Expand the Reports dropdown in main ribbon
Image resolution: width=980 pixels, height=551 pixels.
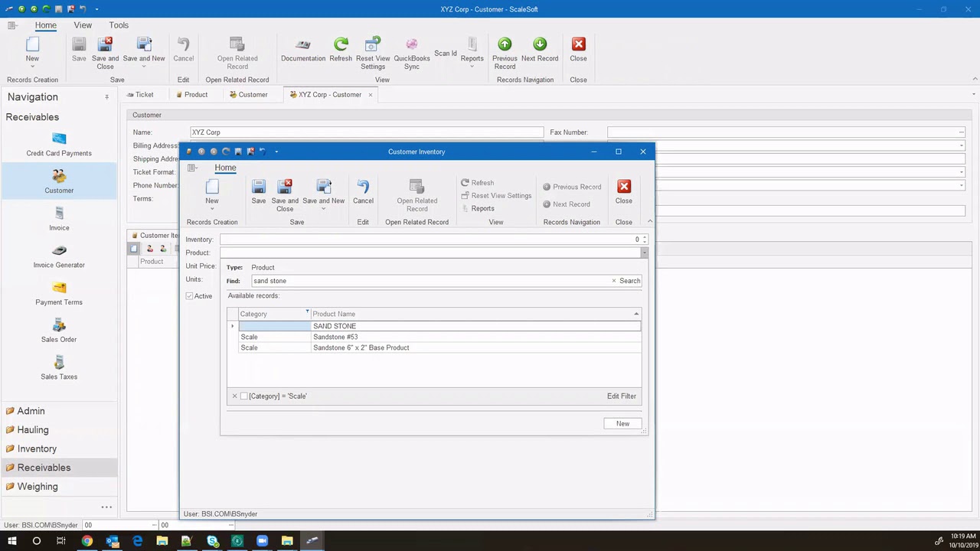click(x=472, y=67)
